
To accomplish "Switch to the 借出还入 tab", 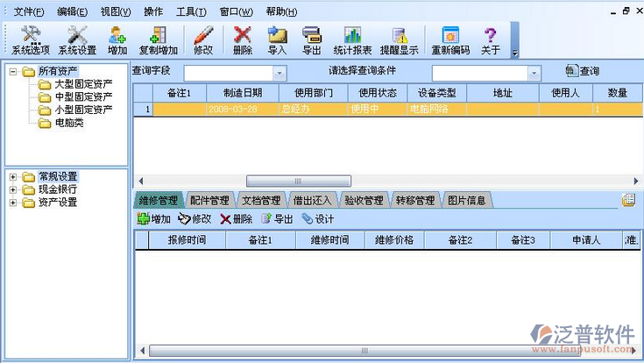I will (x=313, y=200).
